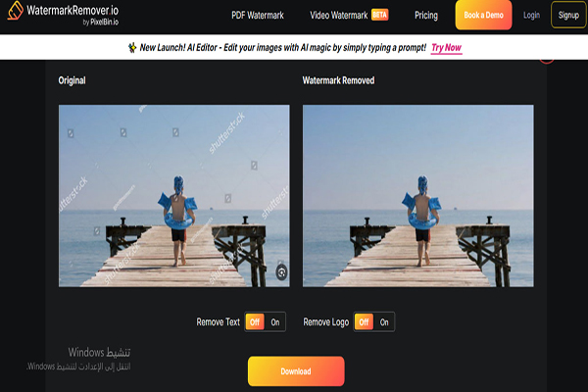588x392 pixels.
Task: Set Remove Logo to Off
Action: pos(364,321)
